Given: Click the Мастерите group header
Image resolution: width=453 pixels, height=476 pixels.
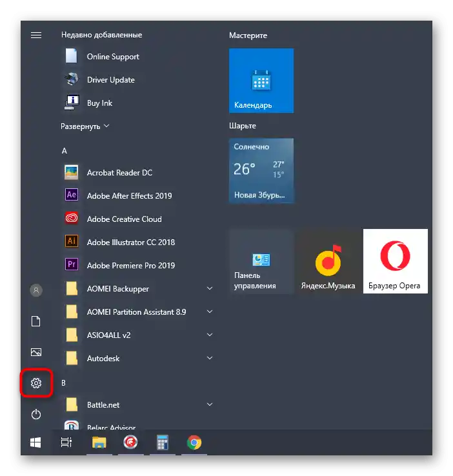Looking at the screenshot, I should coord(248,35).
